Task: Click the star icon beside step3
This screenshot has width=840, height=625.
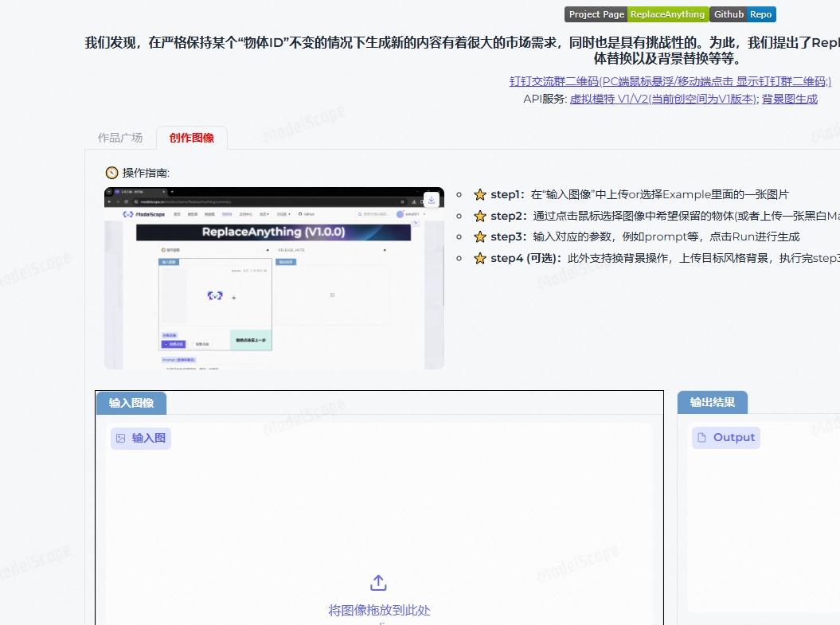Action: (x=480, y=236)
